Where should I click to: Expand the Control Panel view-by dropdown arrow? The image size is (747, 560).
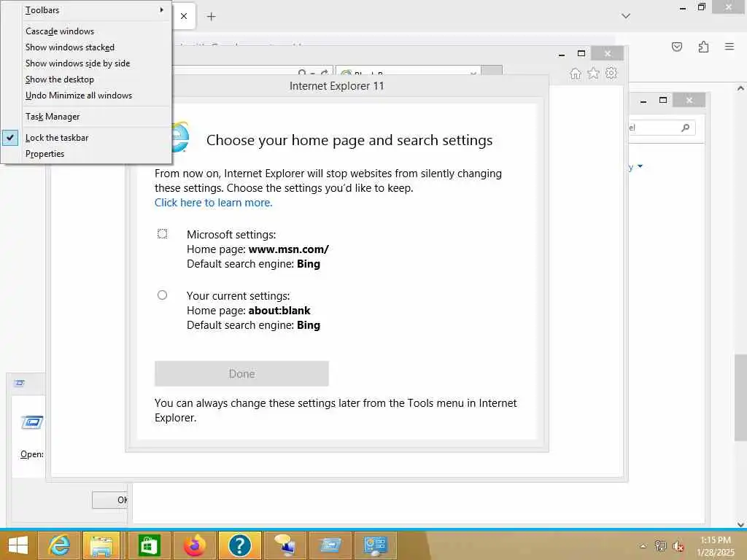640,166
